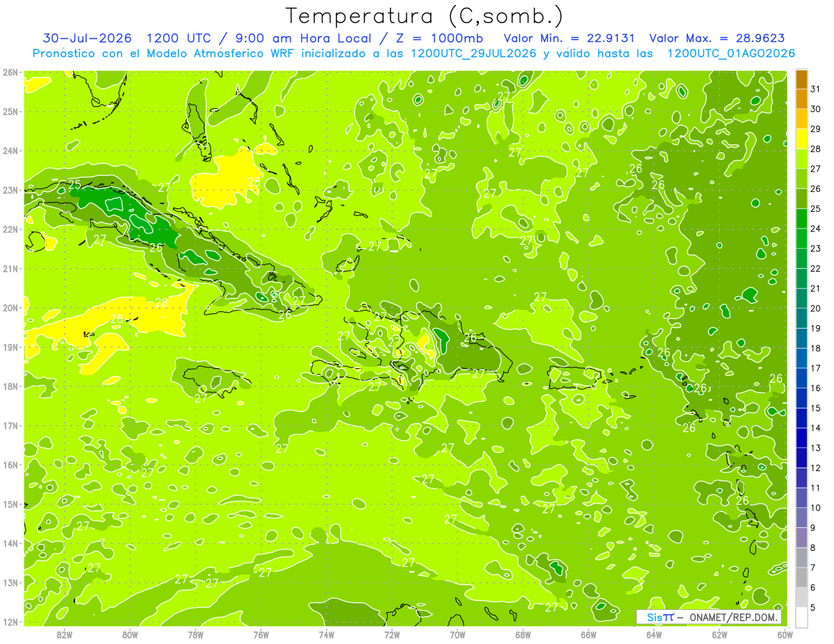Click the '14N' latitude axis label

(x=10, y=543)
